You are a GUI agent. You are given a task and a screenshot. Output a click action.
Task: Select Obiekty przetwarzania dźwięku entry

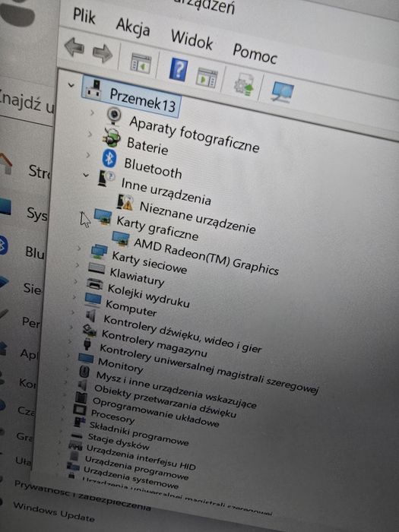click(x=165, y=401)
